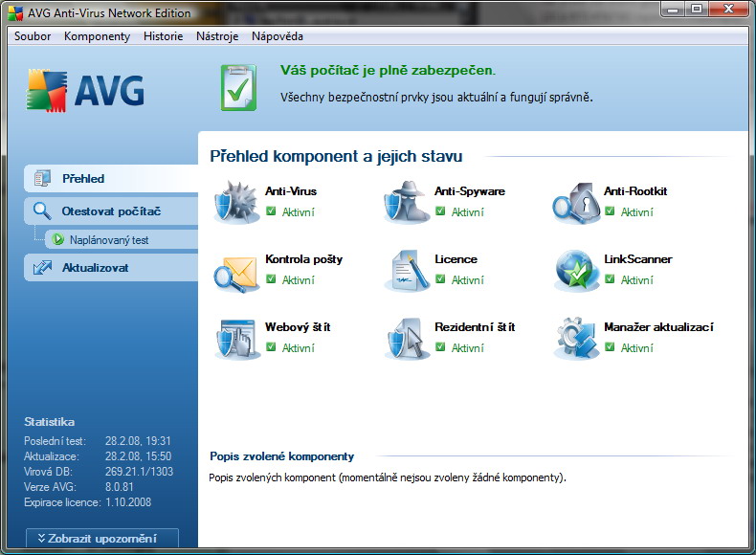Click the Licence Aktivní status checkmark
Screen dimensions: 756x555
click(x=440, y=279)
